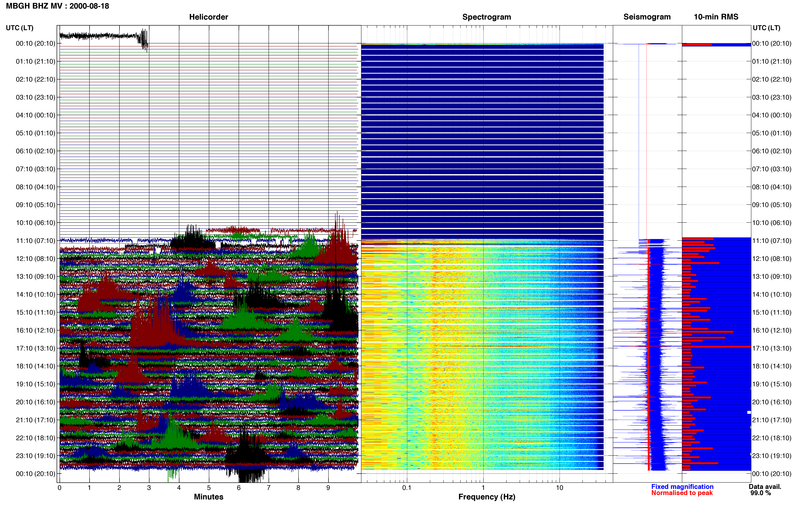Viewport: 812px width, 508px height.
Task: Click the 'Minutes' x-axis label
Action: pyautogui.click(x=209, y=497)
